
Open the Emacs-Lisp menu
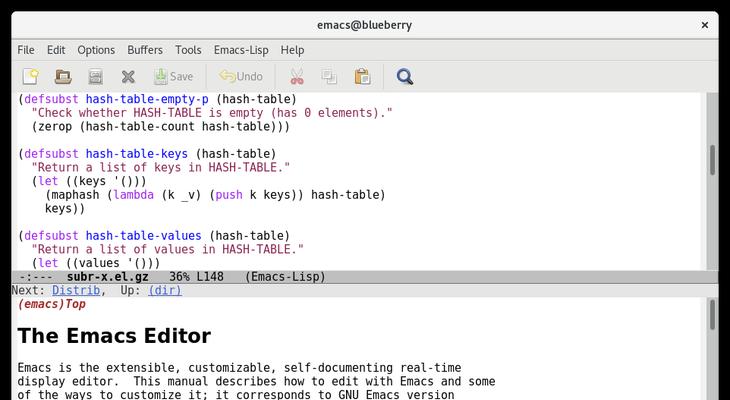[x=241, y=50]
